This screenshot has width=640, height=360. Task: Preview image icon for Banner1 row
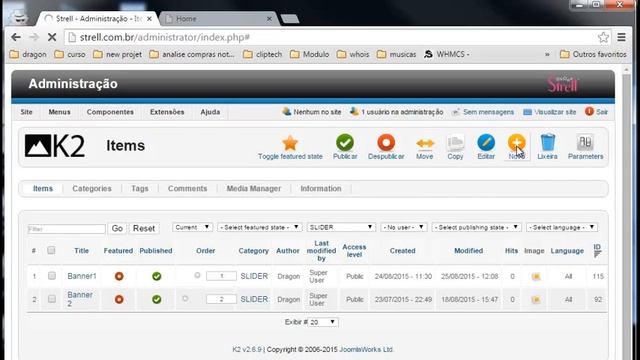(536, 277)
